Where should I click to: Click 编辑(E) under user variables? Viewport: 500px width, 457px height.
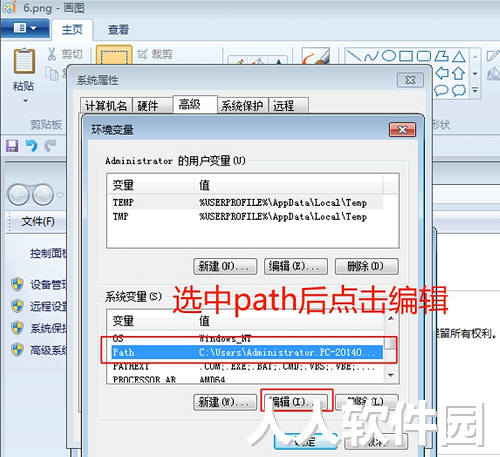[x=296, y=266]
